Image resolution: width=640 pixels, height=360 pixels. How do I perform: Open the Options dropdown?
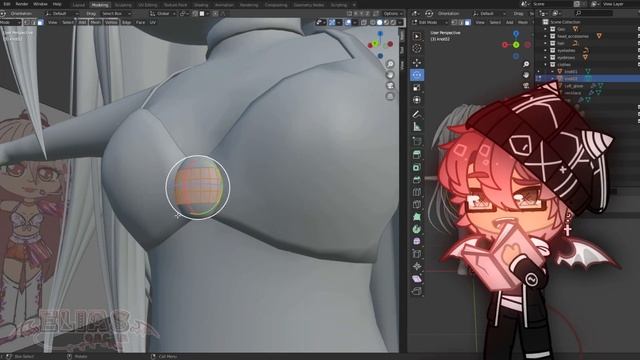click(392, 13)
